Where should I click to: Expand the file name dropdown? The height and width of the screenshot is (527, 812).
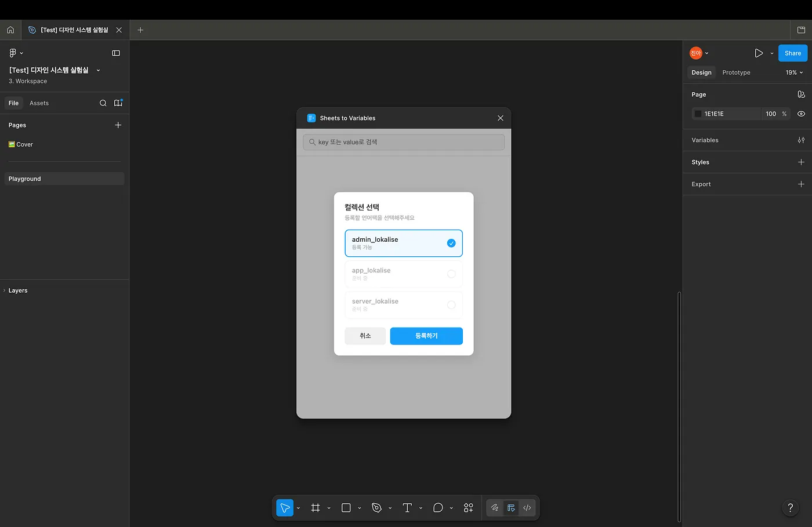click(98, 70)
